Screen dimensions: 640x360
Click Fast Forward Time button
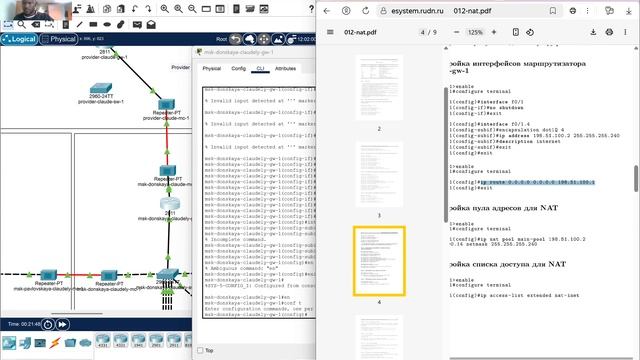point(62,324)
